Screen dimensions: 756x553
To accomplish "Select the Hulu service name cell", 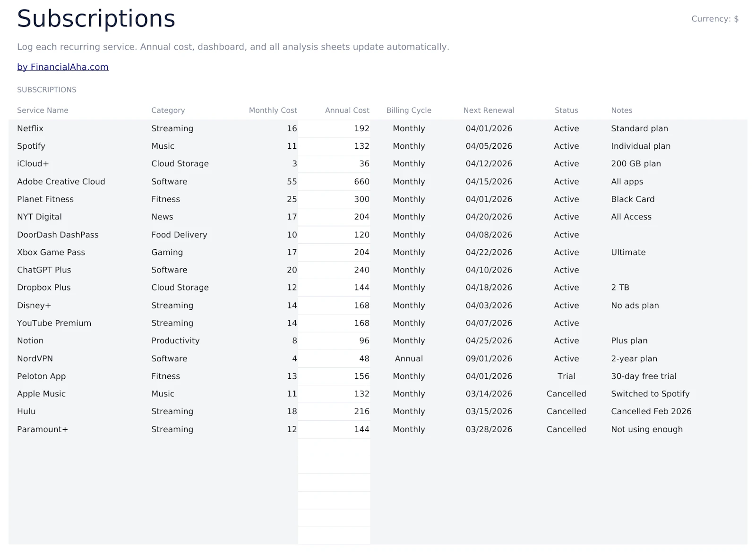I will click(26, 411).
